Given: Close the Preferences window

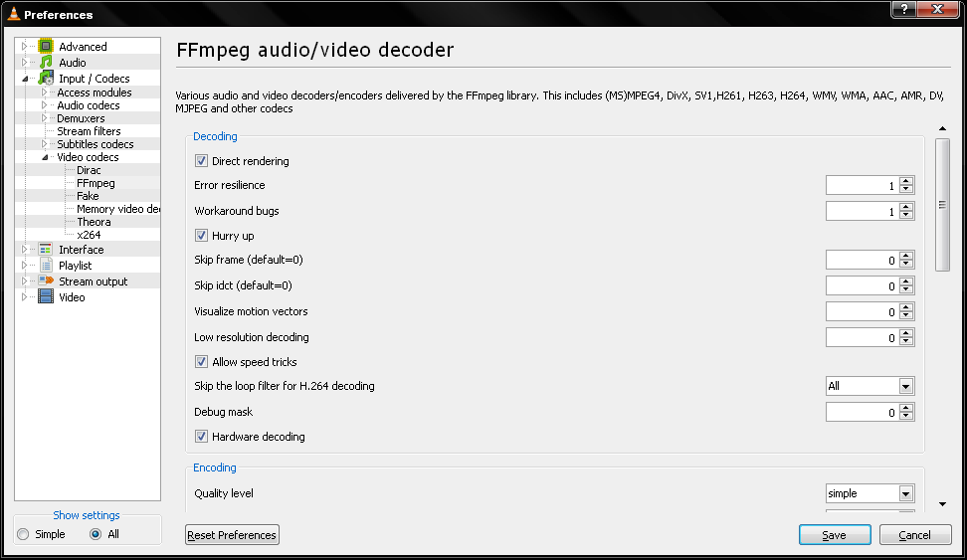Looking at the screenshot, I should [937, 9].
